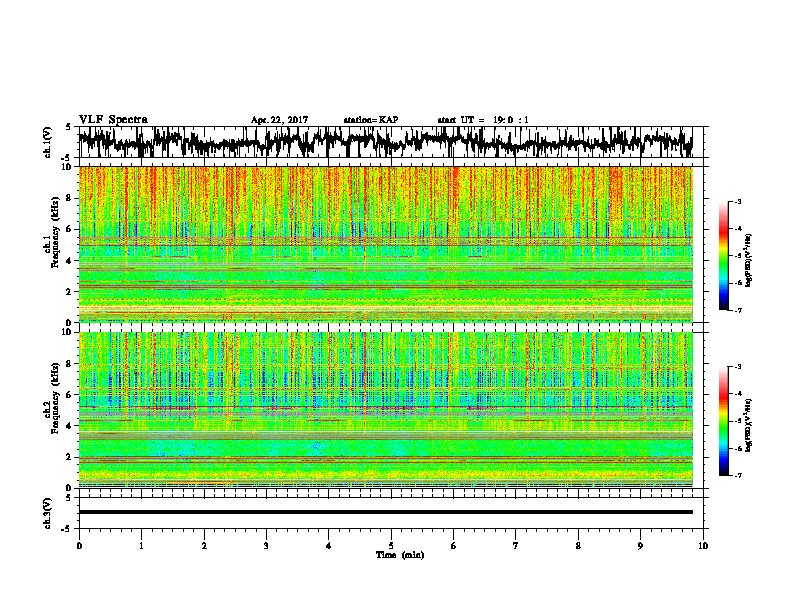Click time axis tick label "3"

point(267,546)
